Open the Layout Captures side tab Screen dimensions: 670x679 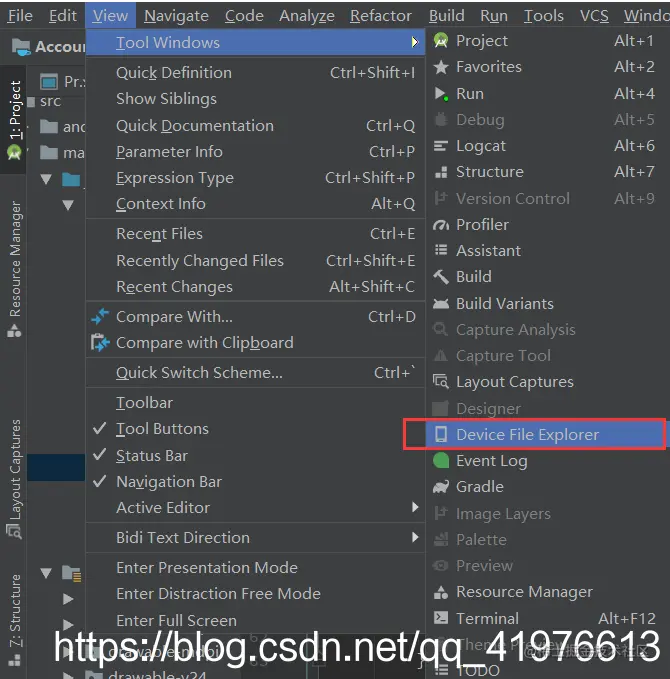(14, 479)
